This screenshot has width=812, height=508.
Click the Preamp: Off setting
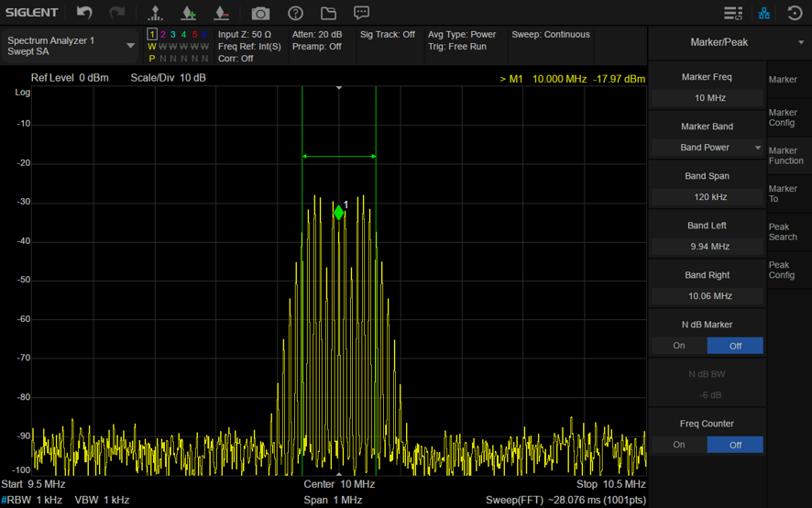point(317,47)
